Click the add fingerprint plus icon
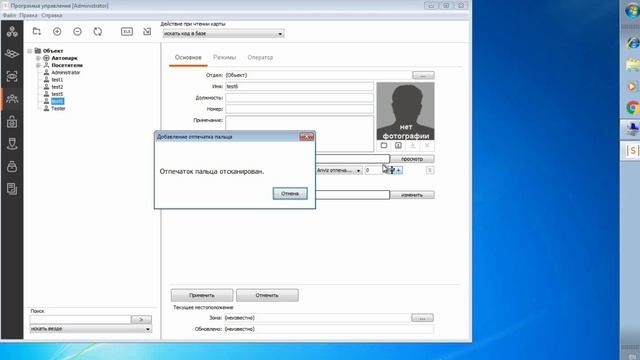The width and height of the screenshot is (640, 360). click(399, 170)
